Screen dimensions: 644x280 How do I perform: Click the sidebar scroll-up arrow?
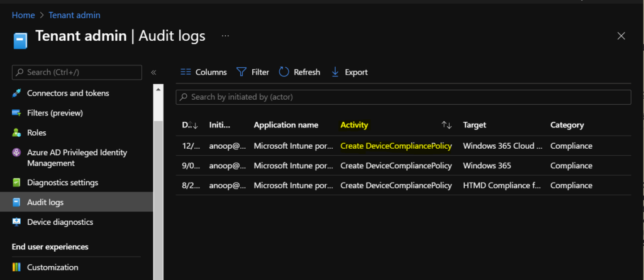158,89
